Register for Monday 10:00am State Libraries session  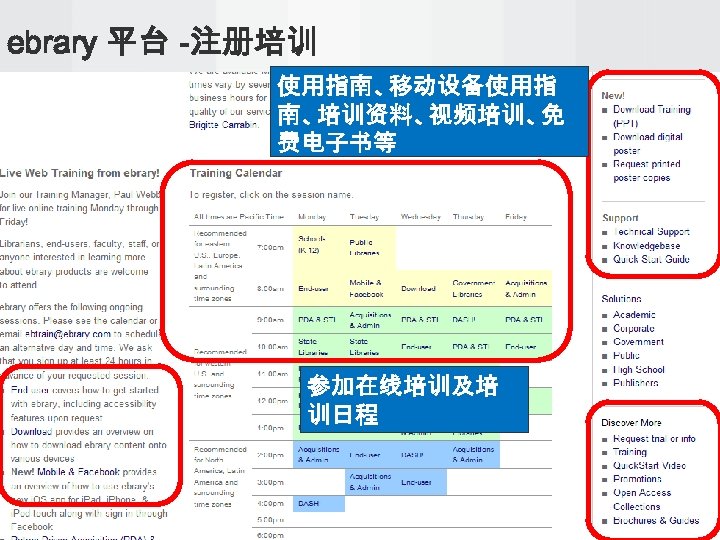[313, 347]
